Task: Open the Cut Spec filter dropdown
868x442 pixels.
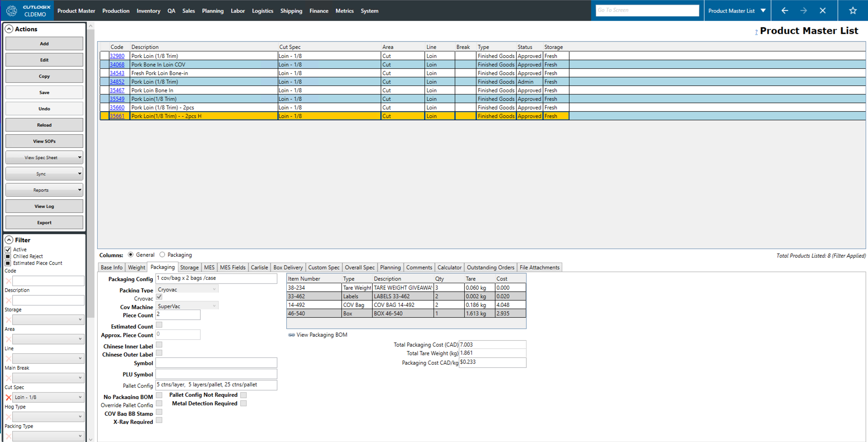Action: [x=79, y=397]
